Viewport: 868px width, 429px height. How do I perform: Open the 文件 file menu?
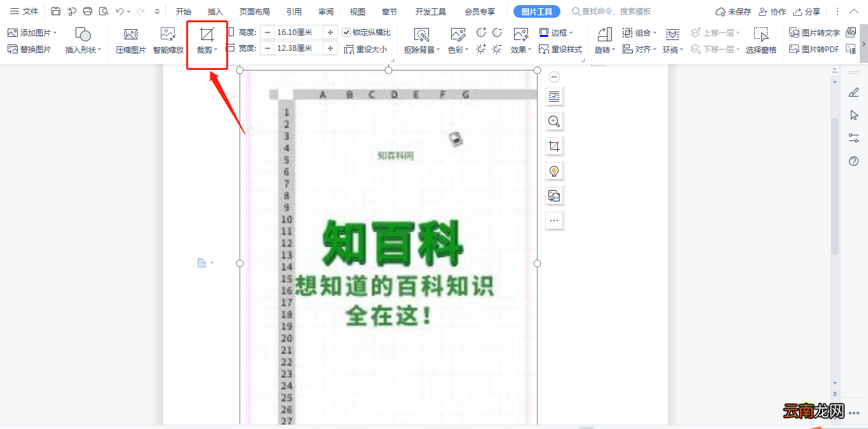pyautogui.click(x=24, y=11)
